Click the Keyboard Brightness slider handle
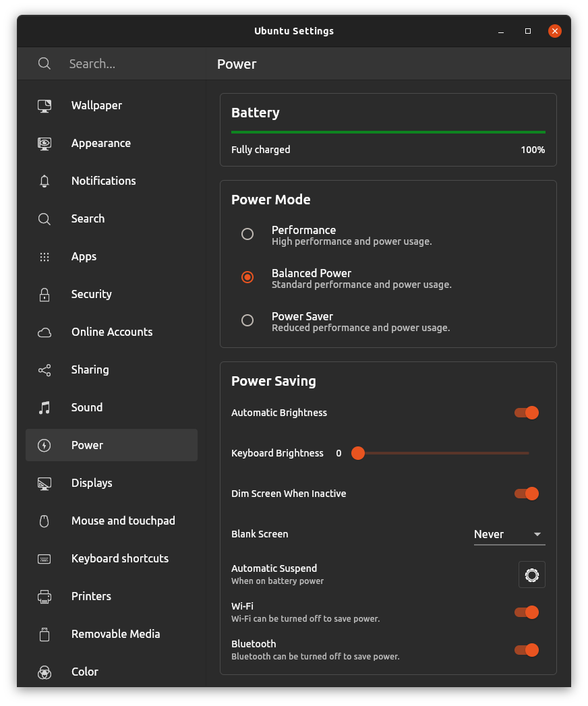Viewport: 588px width, 706px height. point(358,453)
